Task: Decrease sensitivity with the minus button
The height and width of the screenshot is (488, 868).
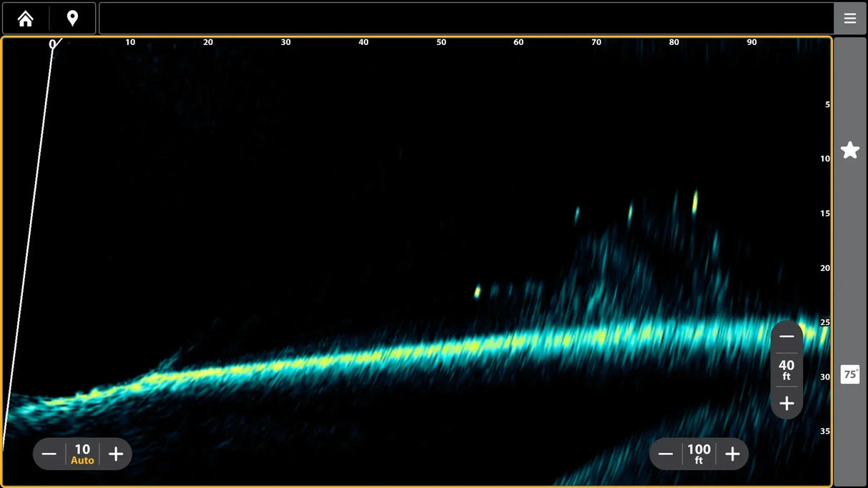Action: 49,453
